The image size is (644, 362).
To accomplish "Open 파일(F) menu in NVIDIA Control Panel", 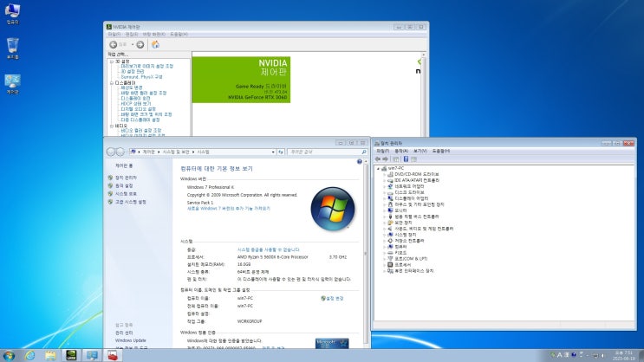I will (x=114, y=35).
